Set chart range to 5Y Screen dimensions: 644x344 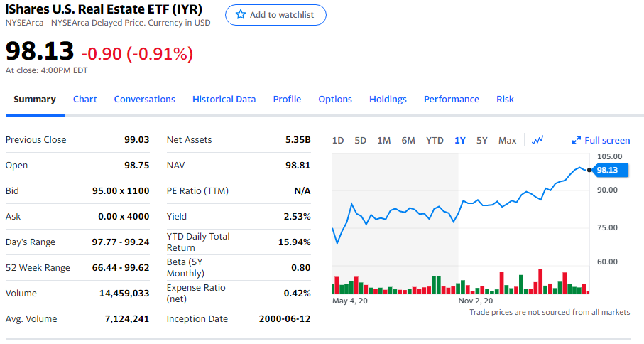click(x=482, y=141)
